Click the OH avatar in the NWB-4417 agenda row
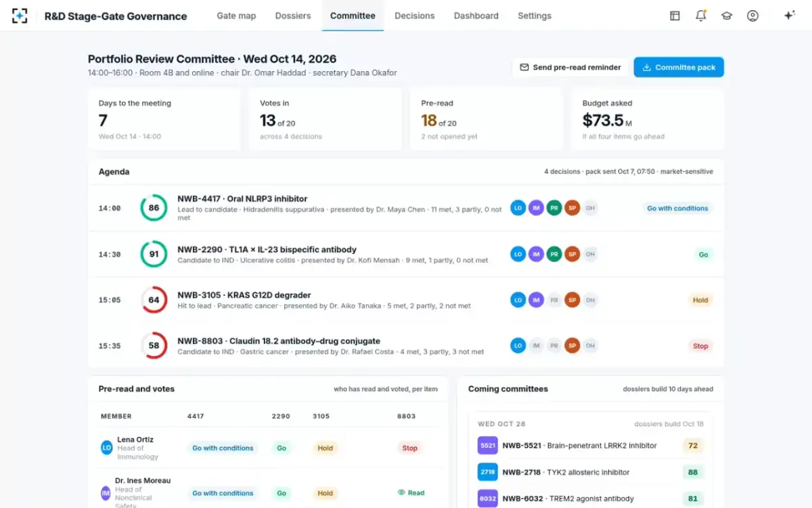Screen dimensions: 812x508 click(591, 209)
